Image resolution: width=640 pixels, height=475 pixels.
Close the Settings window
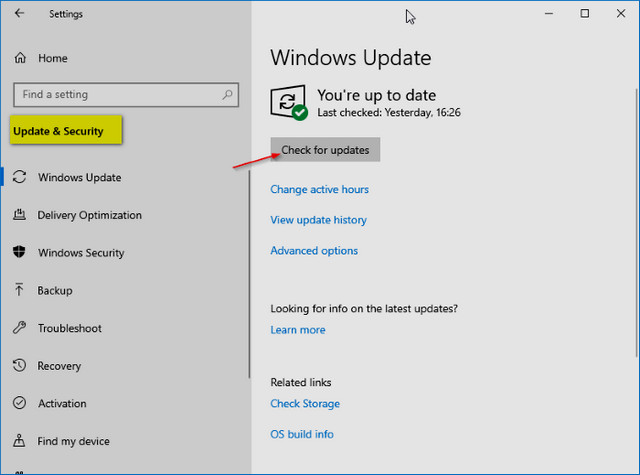(621, 13)
